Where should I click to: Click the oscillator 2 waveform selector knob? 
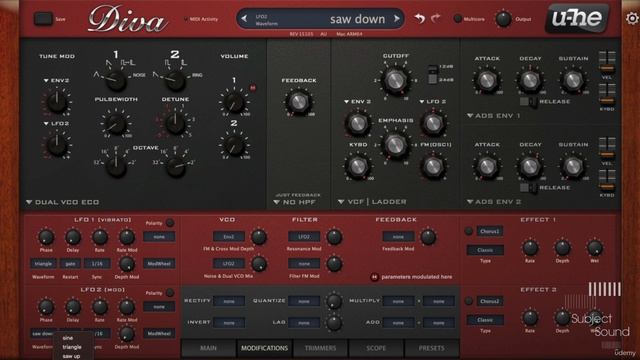coord(176,80)
